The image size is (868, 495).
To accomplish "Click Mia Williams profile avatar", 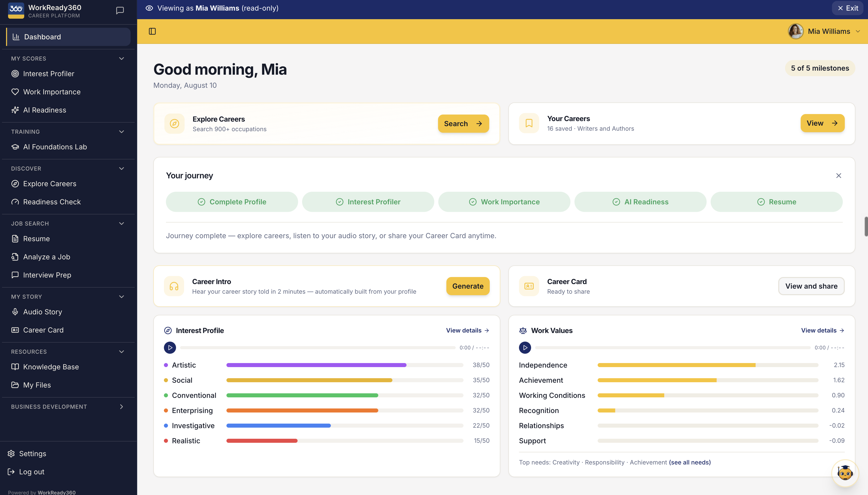I will tap(796, 31).
